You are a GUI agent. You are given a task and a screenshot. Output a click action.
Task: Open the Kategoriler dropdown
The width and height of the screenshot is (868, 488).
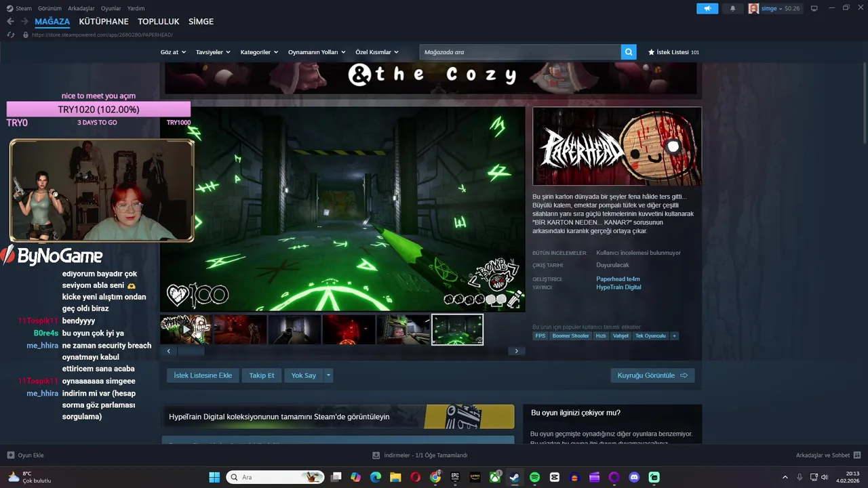click(x=259, y=52)
